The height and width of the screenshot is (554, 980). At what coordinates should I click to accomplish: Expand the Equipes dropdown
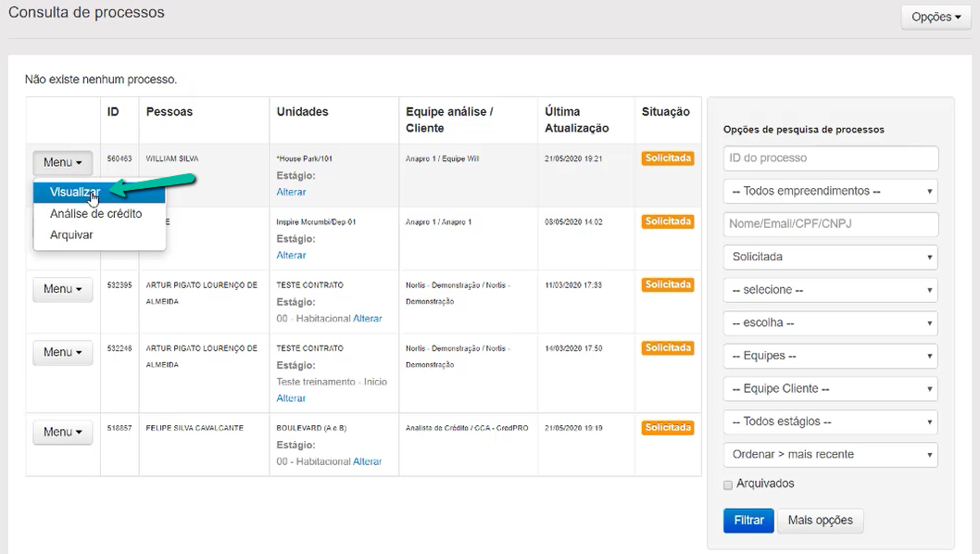coord(830,356)
